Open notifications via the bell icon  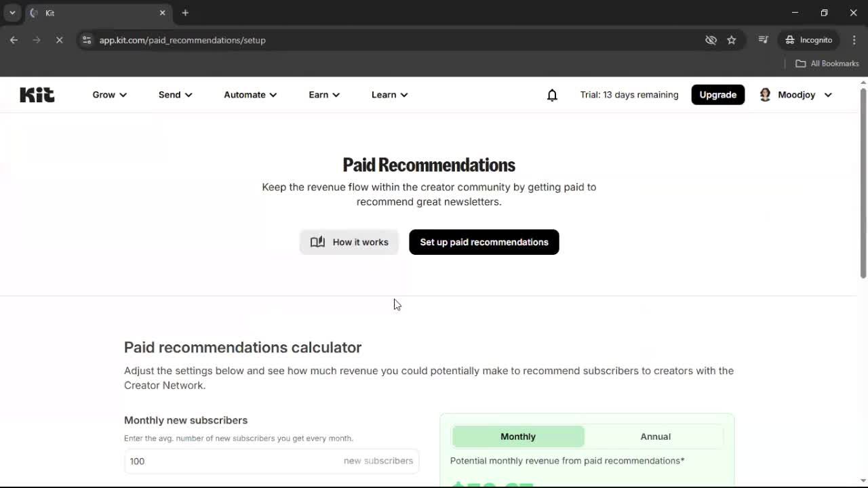pyautogui.click(x=552, y=95)
